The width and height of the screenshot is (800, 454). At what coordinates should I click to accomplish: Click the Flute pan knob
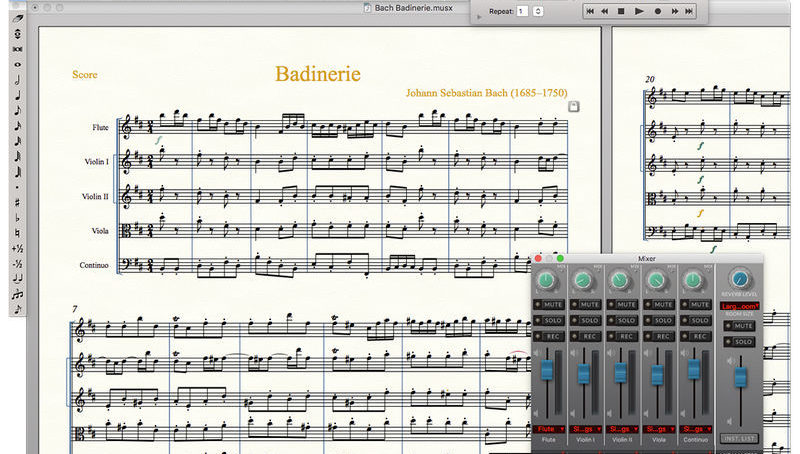546,280
